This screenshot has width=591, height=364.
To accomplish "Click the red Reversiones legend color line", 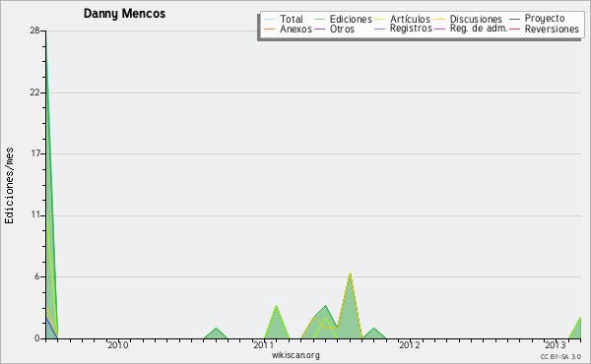I will pos(514,29).
